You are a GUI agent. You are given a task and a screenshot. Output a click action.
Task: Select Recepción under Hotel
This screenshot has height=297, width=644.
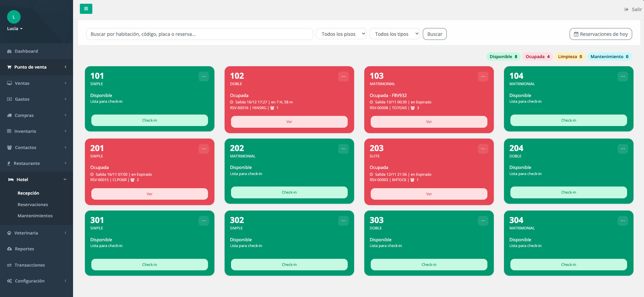(28, 193)
